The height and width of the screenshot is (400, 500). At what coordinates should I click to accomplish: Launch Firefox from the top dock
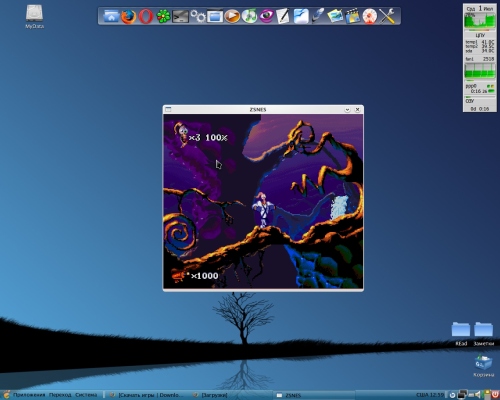click(128, 16)
